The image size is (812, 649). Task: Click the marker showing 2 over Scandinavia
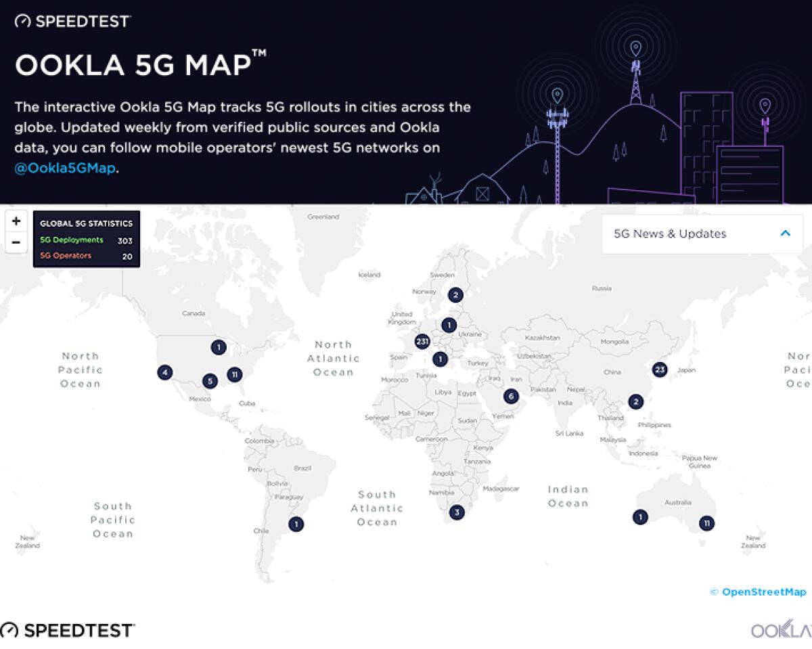(456, 294)
